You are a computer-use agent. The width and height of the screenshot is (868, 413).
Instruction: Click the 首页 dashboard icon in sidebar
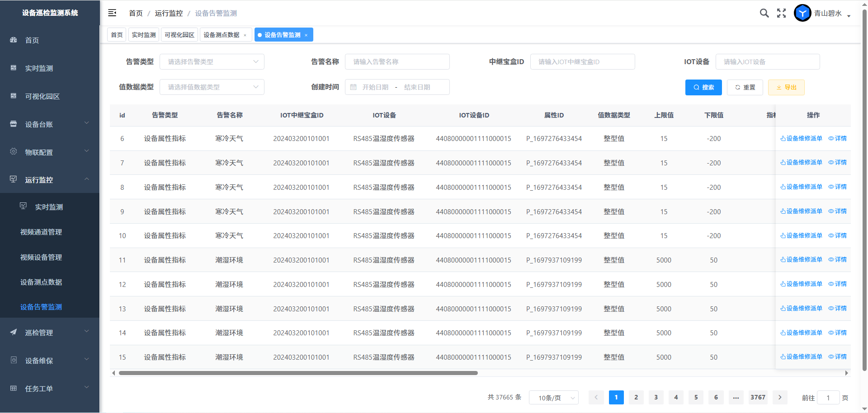pyautogui.click(x=14, y=40)
